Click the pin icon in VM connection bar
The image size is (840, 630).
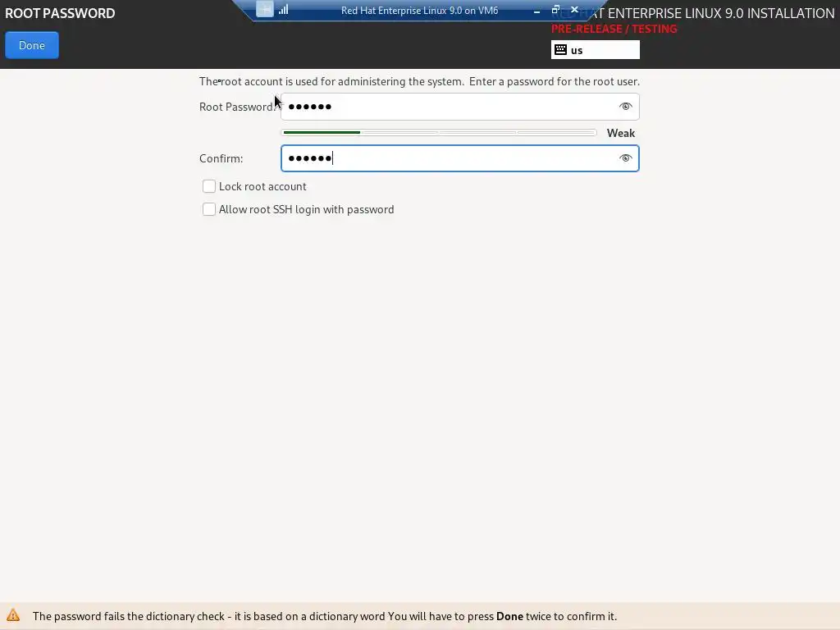click(265, 9)
